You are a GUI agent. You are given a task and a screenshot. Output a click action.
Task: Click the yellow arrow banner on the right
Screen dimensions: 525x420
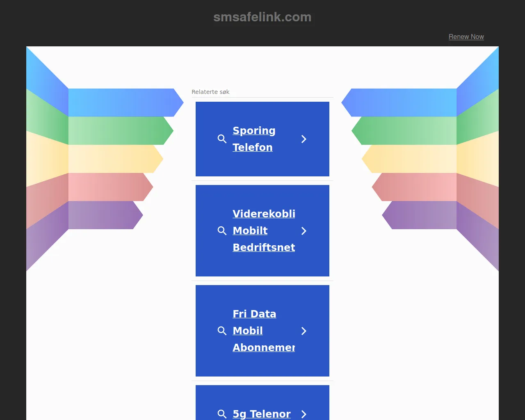[x=410, y=159]
